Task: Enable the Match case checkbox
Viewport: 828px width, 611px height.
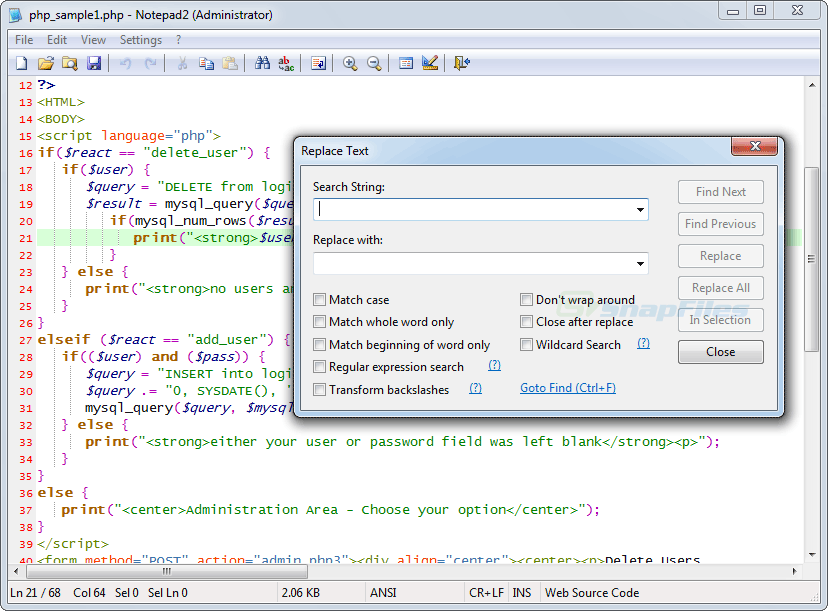Action: tap(319, 300)
